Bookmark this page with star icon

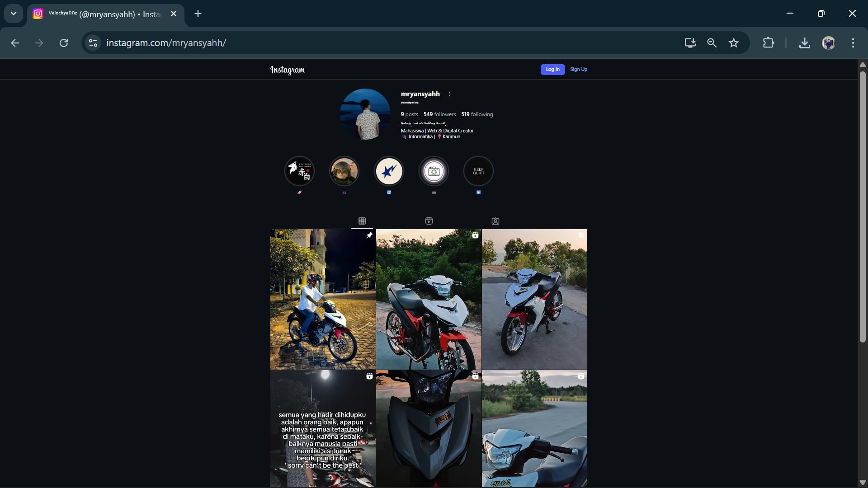coord(733,43)
